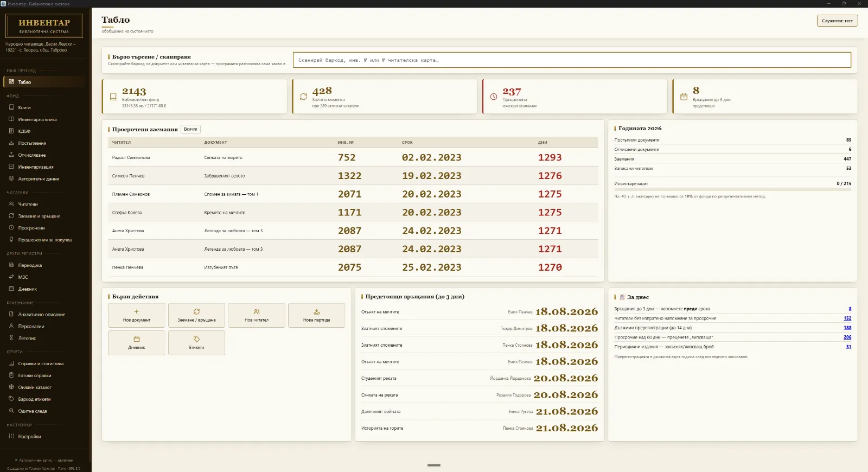Click the Етикети quick action button

[196, 342]
